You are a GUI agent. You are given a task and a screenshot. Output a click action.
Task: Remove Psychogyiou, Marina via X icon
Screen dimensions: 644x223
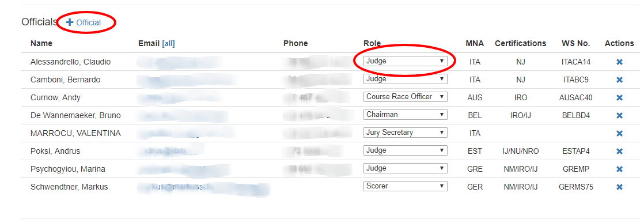tap(619, 169)
